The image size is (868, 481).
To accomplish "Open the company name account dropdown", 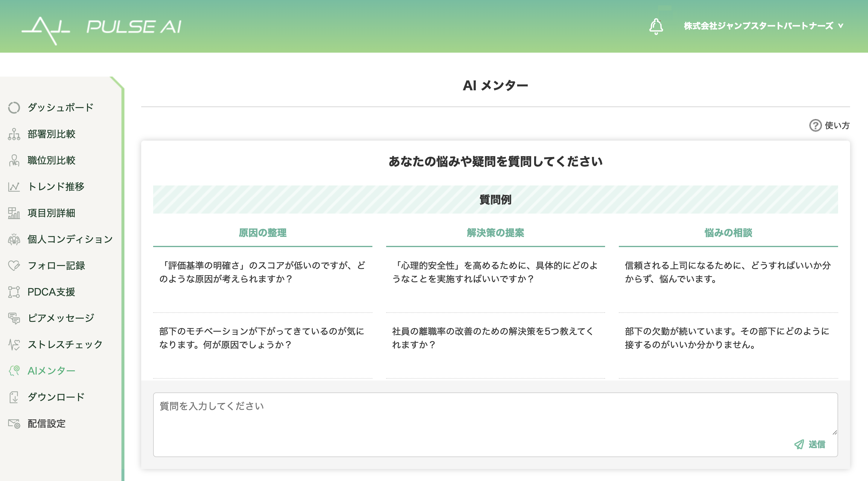I will (763, 26).
